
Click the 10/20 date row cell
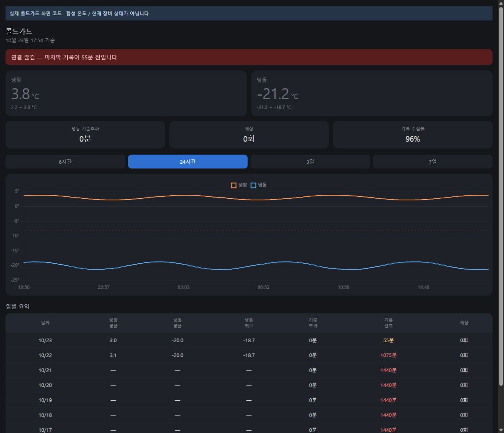(x=45, y=385)
